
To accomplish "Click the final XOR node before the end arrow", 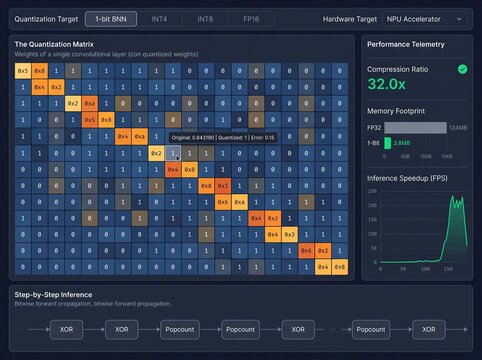I will click(x=429, y=329).
